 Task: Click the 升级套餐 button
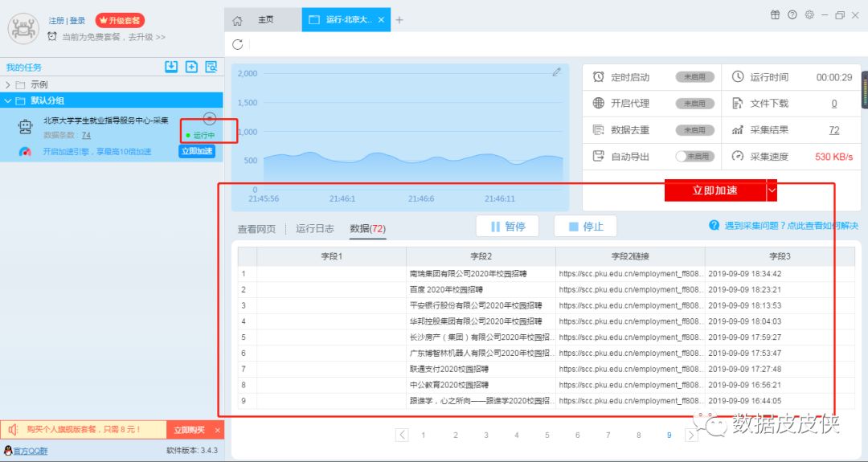(120, 20)
